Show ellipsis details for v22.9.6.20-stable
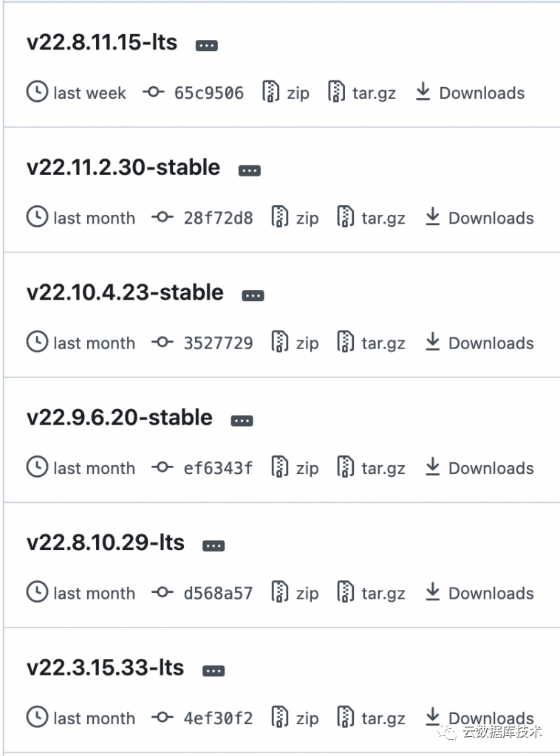Image resolution: width=560 pixels, height=756 pixels. coord(242,421)
